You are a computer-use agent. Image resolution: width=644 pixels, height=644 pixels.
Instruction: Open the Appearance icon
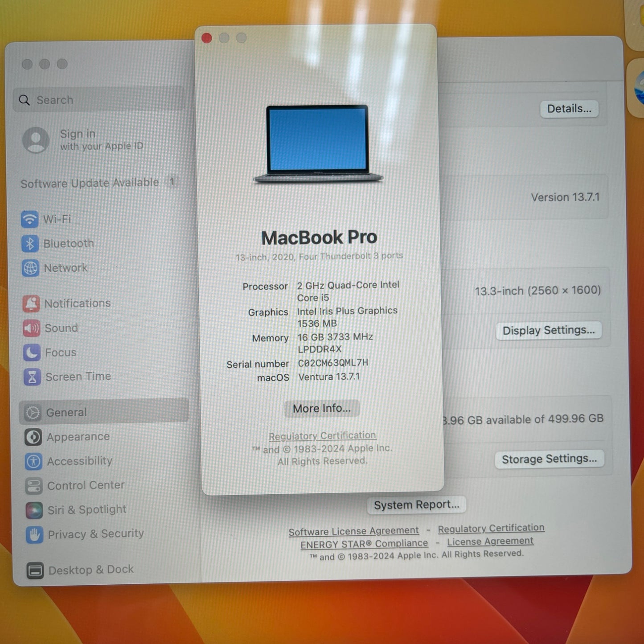click(33, 437)
